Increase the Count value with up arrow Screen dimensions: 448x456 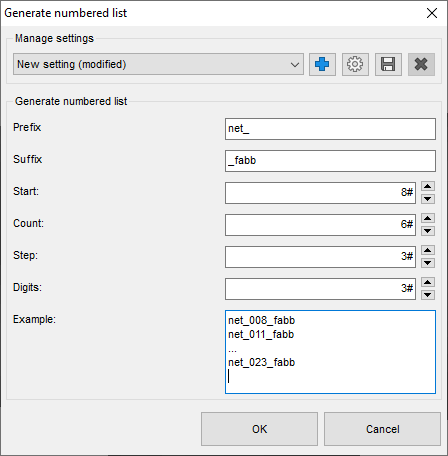tap(428, 218)
